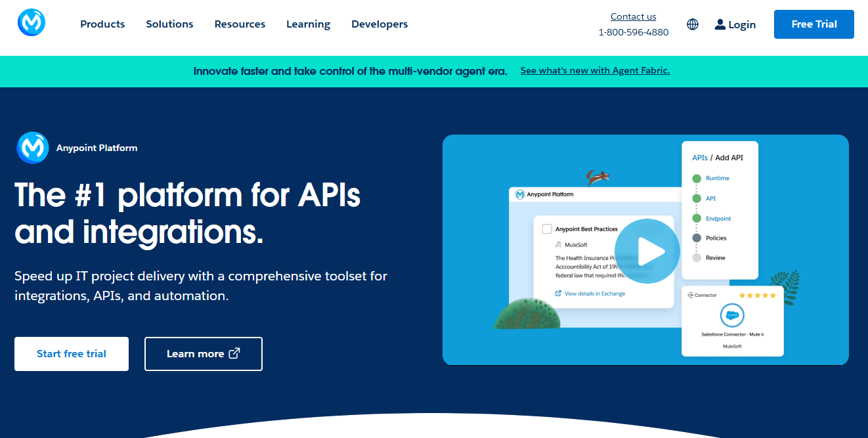
Task: Open See what's new with Agent Fabric link
Action: [x=595, y=71]
